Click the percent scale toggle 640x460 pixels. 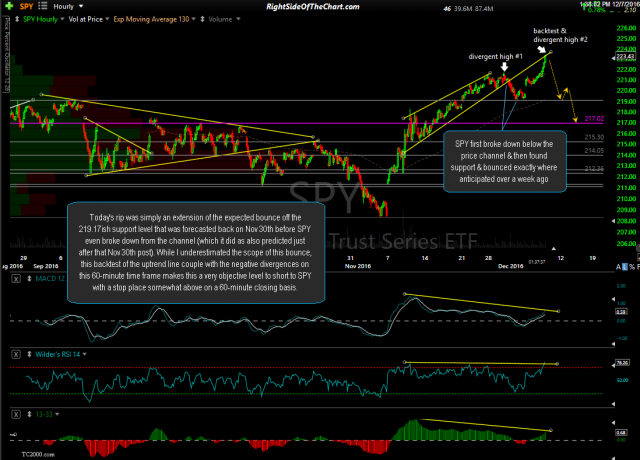coord(632,267)
